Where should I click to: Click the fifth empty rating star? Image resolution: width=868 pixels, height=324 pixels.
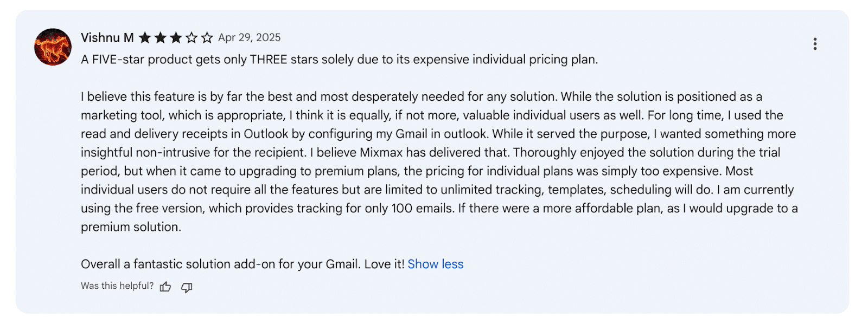207,37
